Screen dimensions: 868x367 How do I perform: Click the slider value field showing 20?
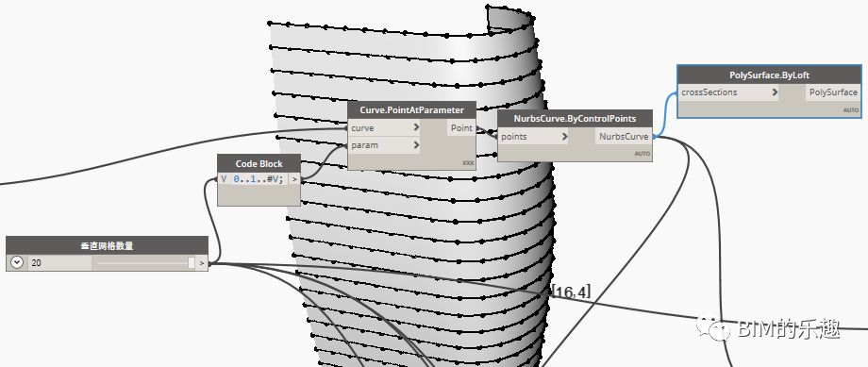coord(59,263)
